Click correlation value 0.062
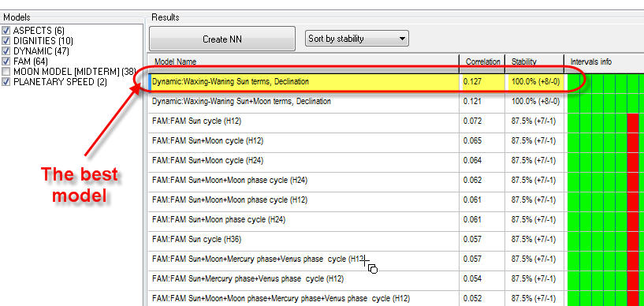The image size is (644, 306). click(x=472, y=181)
